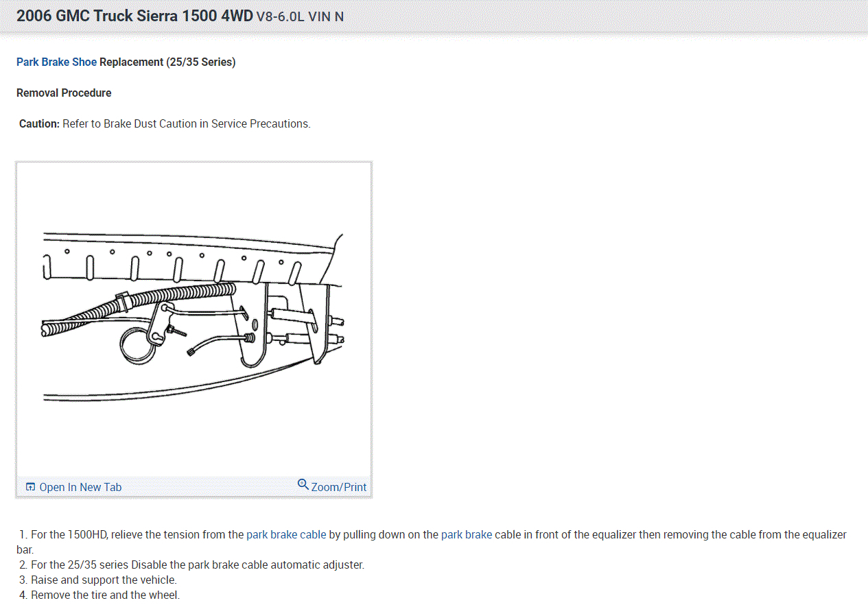
Task: Click the new-tab icon beside Open In New Tab
Action: [30, 487]
